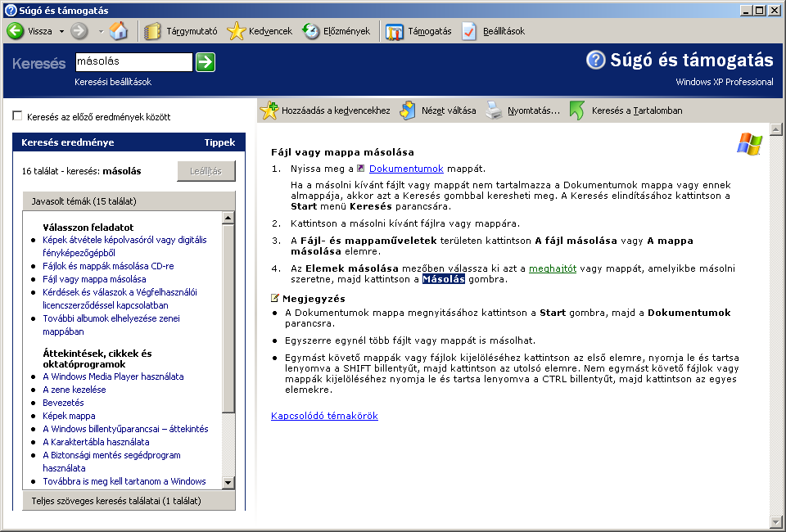Click the Nyomtatás... label
The image size is (786, 532).
(x=534, y=110)
